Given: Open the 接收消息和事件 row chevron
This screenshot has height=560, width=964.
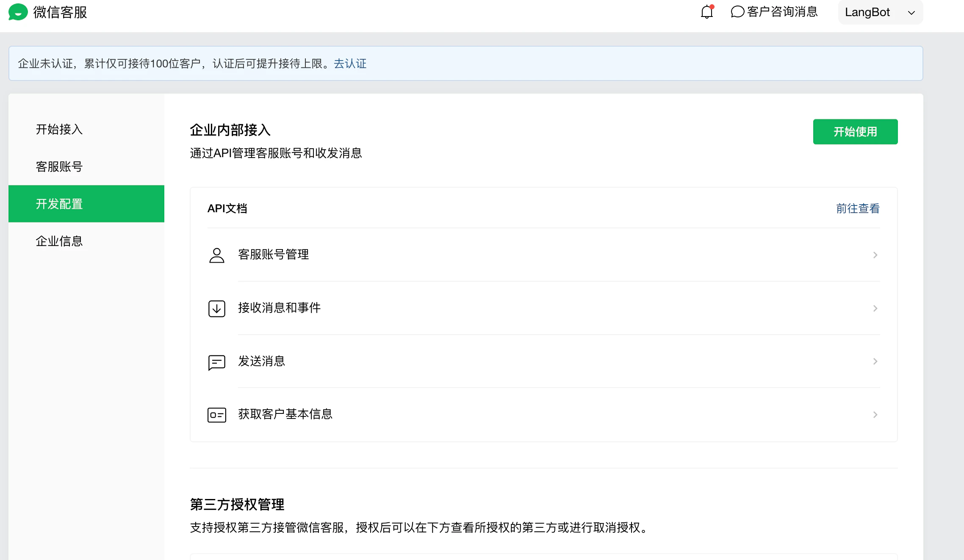Looking at the screenshot, I should tap(875, 308).
